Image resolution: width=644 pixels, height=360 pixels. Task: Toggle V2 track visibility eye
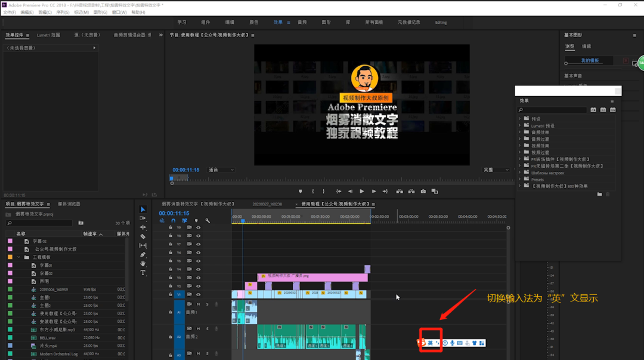tap(199, 286)
